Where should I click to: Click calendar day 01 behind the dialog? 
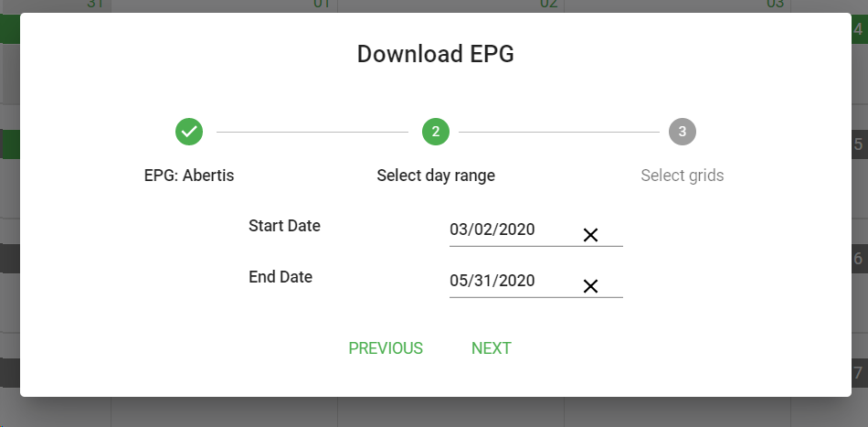[x=322, y=5]
